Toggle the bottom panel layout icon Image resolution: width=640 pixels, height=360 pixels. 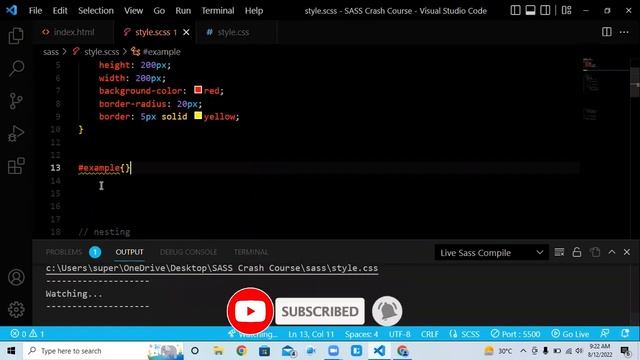(x=530, y=11)
